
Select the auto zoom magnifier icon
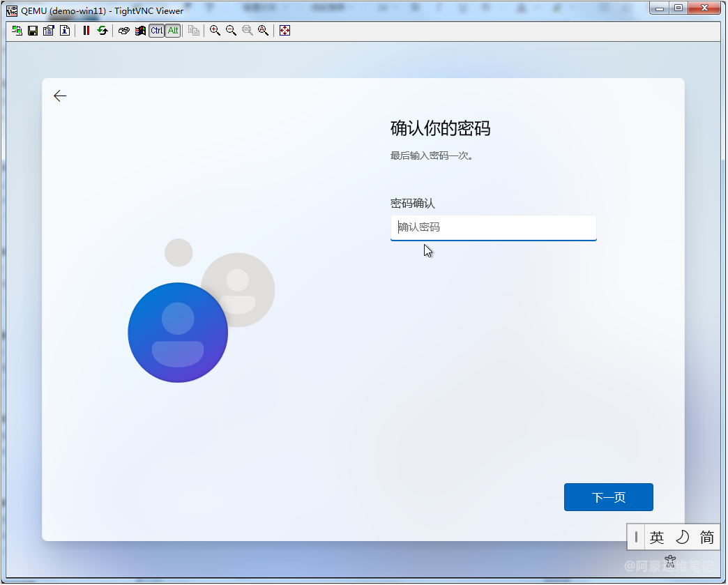263,31
